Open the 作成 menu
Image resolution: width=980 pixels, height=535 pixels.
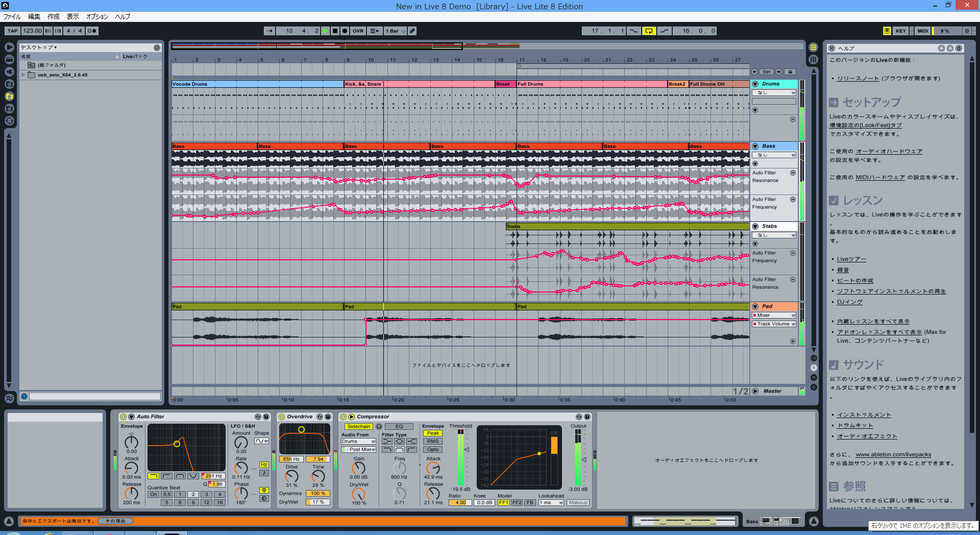pos(54,17)
